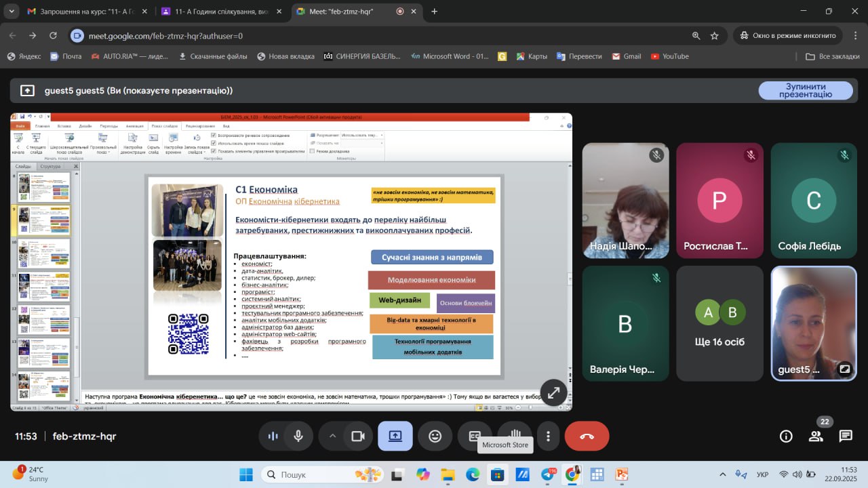Show the participants list icon
This screenshot has width=868, height=488.
click(816, 436)
